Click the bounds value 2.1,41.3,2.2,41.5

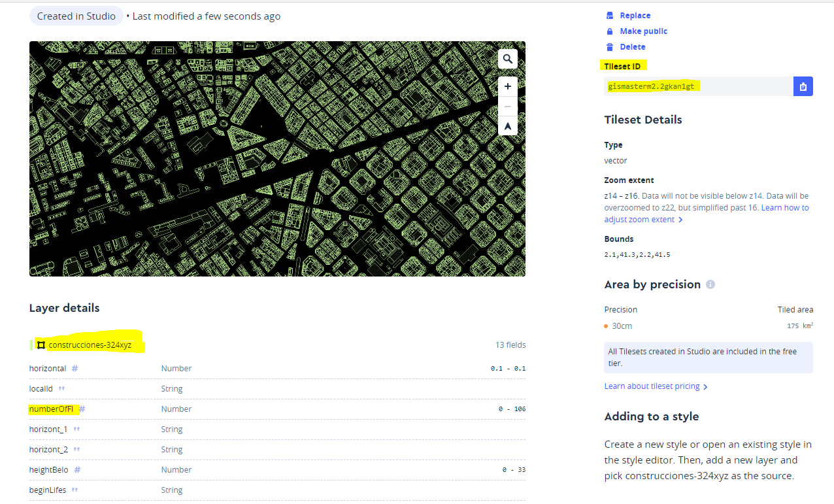pyautogui.click(x=637, y=254)
